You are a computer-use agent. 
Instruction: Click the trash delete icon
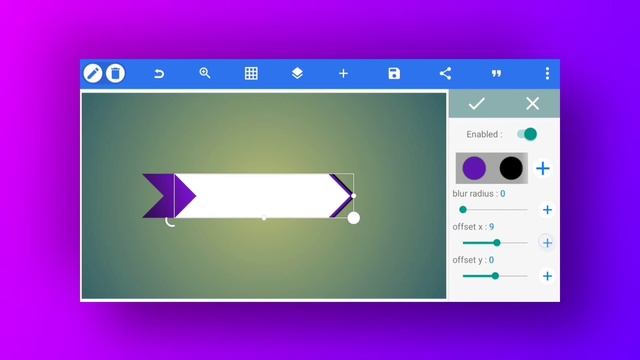pyautogui.click(x=116, y=73)
